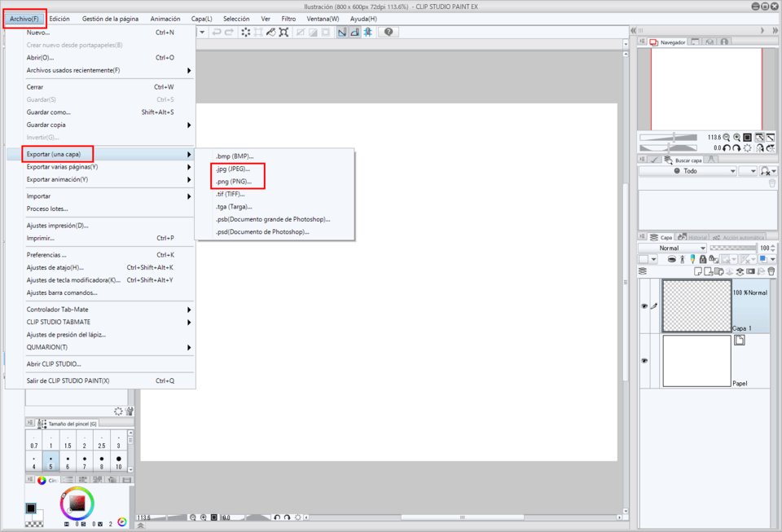Click zoom in icon in Navegador panel

point(736,138)
